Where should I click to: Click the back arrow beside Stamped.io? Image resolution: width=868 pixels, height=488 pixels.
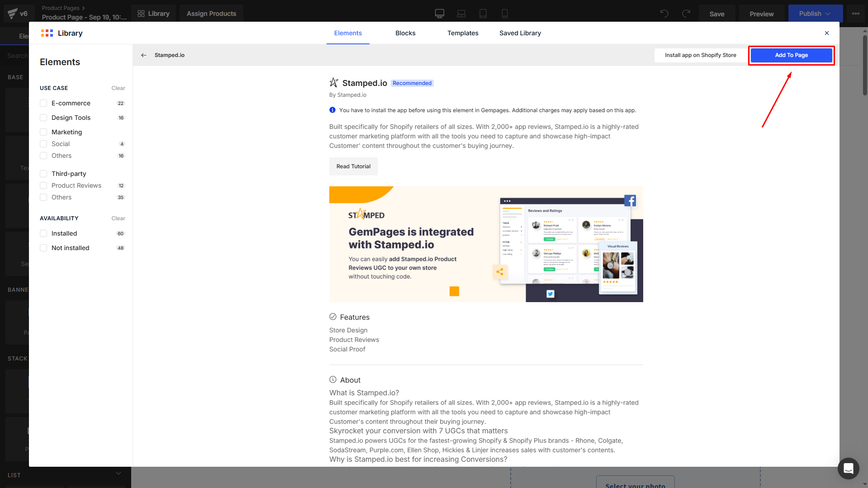click(144, 55)
